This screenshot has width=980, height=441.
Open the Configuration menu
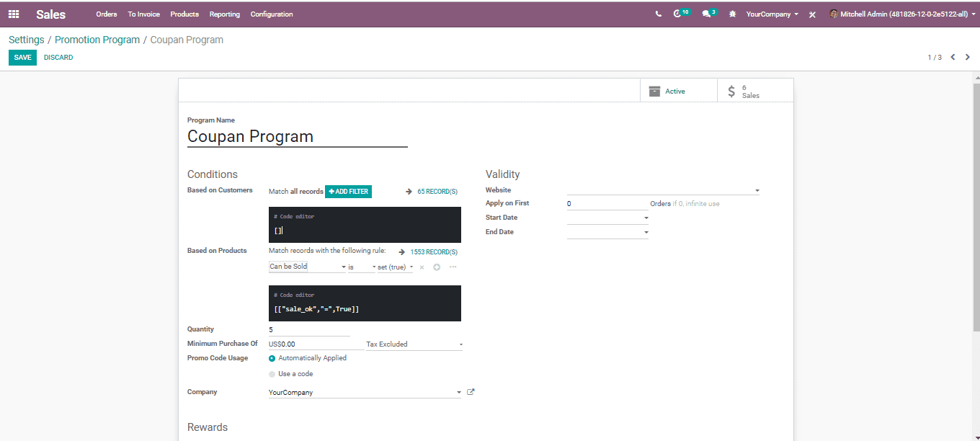(x=272, y=14)
